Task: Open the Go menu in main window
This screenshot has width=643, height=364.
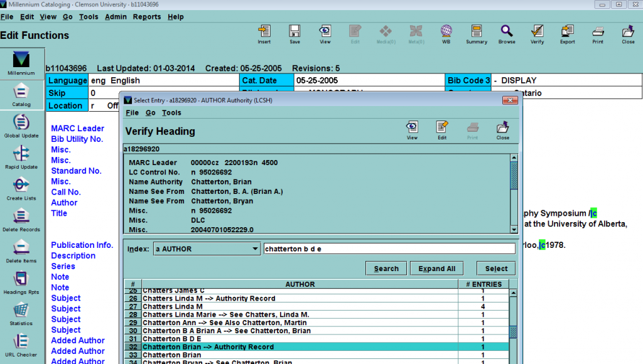Action: pos(68,17)
